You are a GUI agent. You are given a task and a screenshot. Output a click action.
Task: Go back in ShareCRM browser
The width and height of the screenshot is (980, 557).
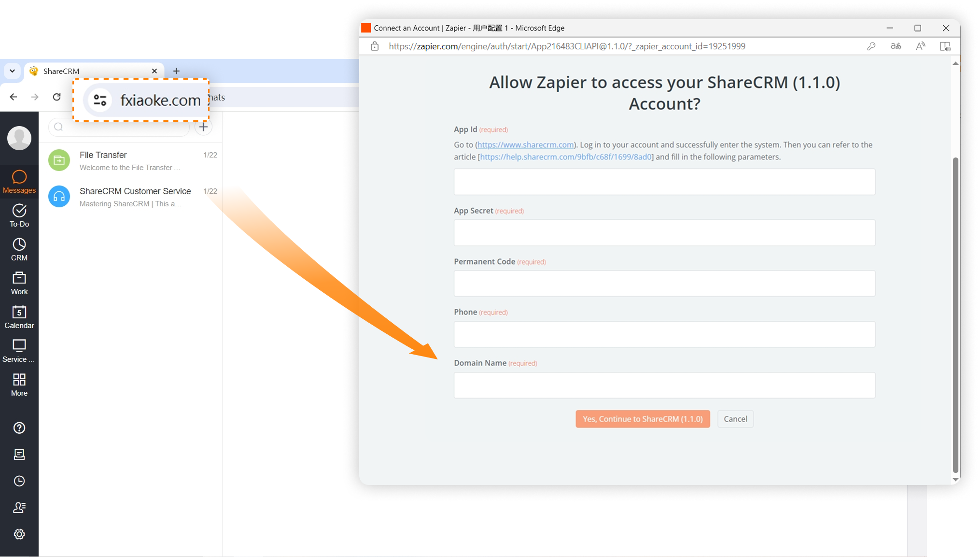click(x=14, y=97)
